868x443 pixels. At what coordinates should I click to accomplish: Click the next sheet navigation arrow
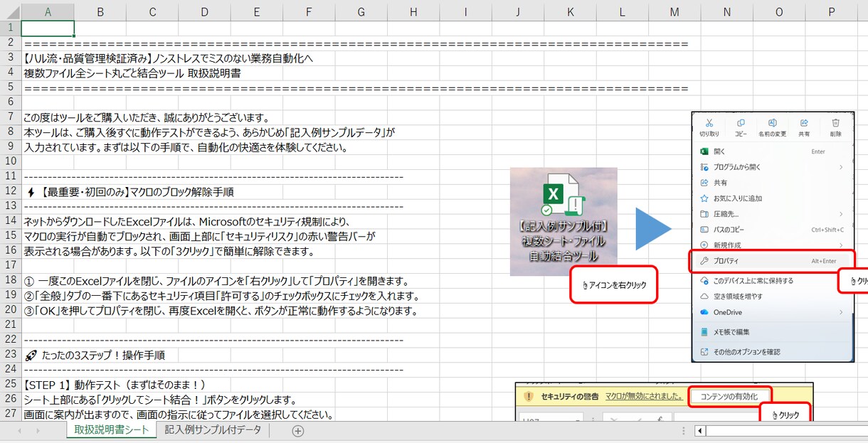pos(38,431)
